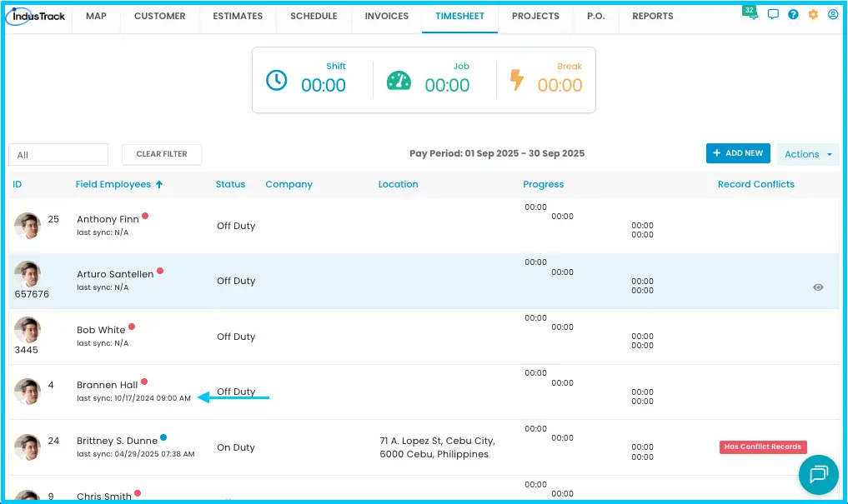Viewport: 848px width, 504px height.
Task: Open the floating live chat bubble
Action: 818,474
